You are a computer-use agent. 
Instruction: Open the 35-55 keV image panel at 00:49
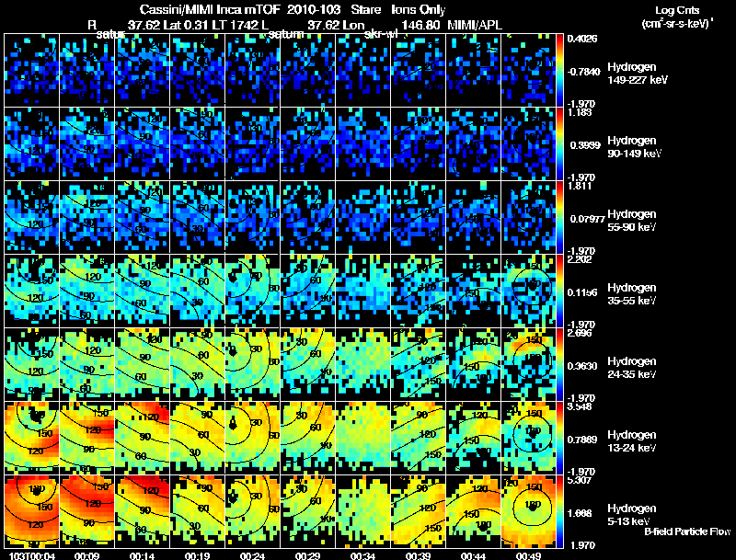528,291
